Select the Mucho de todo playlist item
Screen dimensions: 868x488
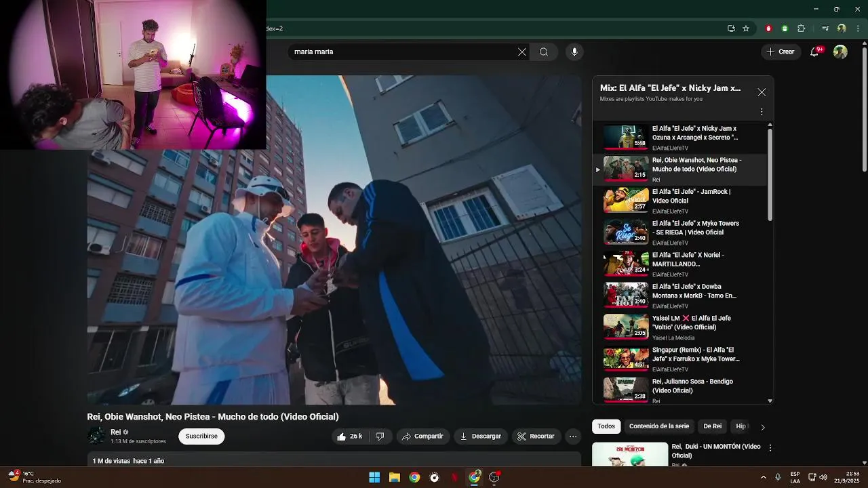pos(680,169)
